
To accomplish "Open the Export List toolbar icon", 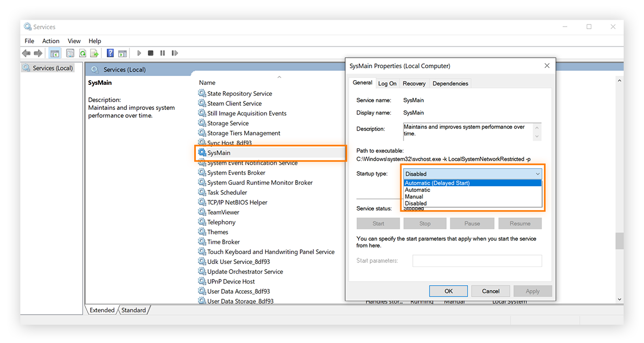I will (94, 53).
